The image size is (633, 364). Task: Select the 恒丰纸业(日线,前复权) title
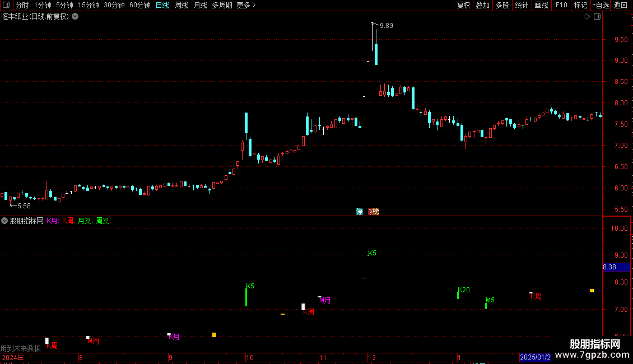click(35, 17)
